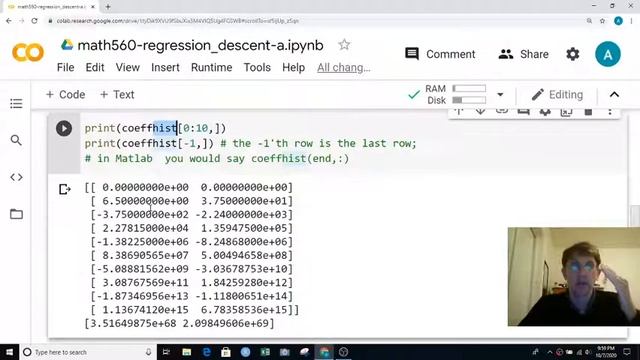Go back in browser

(9, 21)
